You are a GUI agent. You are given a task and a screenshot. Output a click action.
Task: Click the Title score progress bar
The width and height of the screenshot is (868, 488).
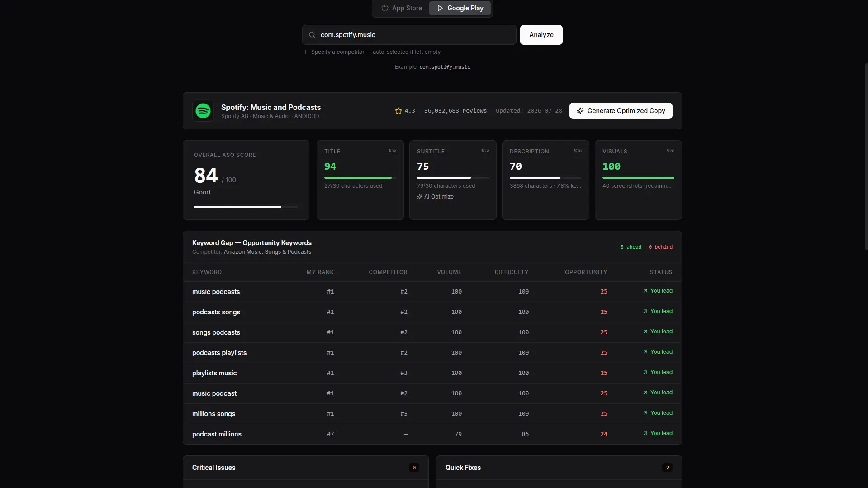(360, 178)
